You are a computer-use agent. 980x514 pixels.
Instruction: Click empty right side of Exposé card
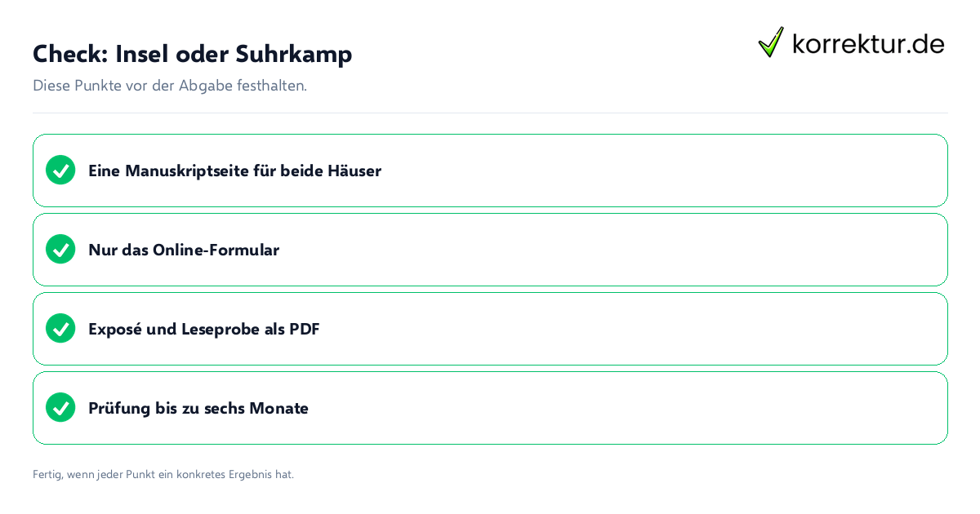[637, 329]
